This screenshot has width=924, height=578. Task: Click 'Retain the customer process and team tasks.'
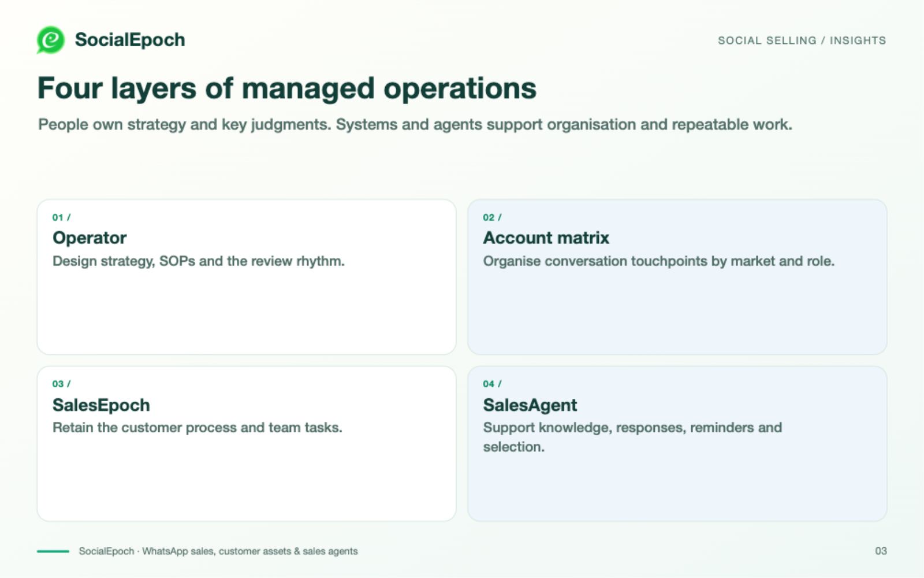198,428
